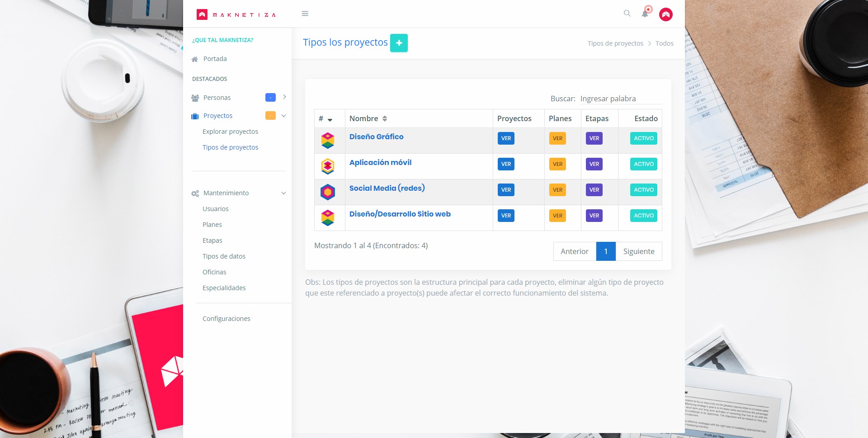868x438 pixels.
Task: Collapse the Proyectos submenu chevron
Action: click(283, 116)
